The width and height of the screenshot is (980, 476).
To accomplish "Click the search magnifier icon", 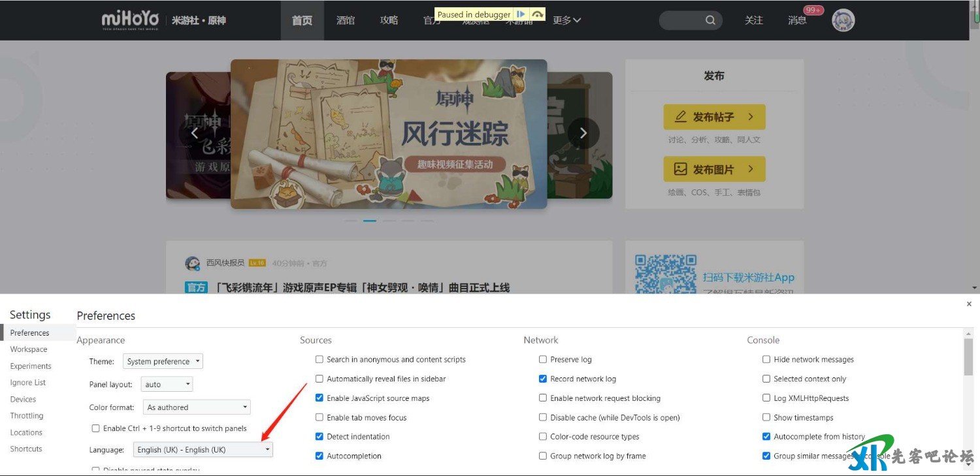I will tap(710, 20).
